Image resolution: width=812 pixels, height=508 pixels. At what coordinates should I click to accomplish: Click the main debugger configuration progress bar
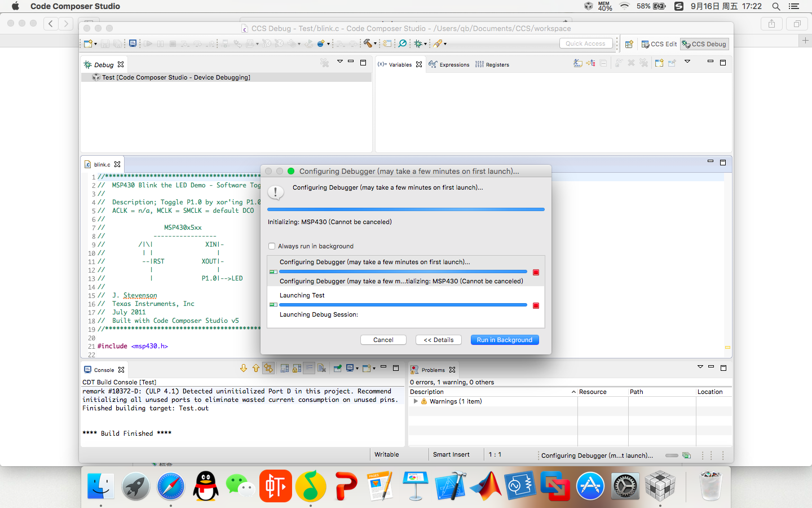click(406, 209)
